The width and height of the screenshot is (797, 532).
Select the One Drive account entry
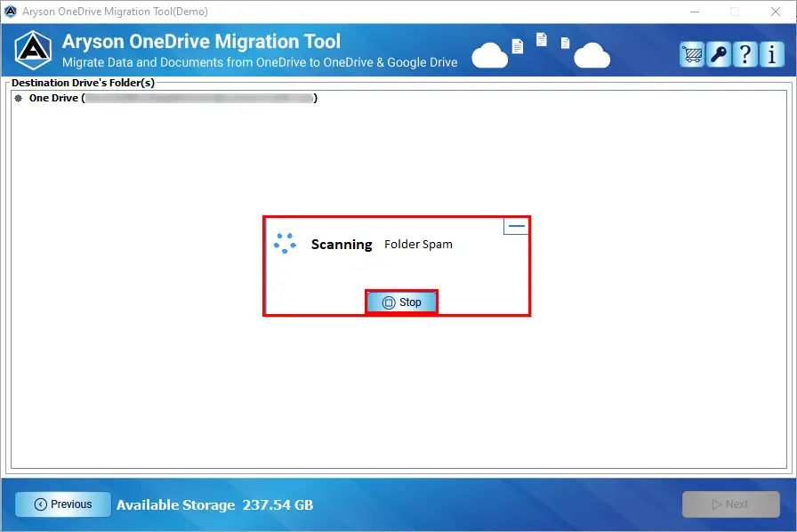tap(173, 98)
